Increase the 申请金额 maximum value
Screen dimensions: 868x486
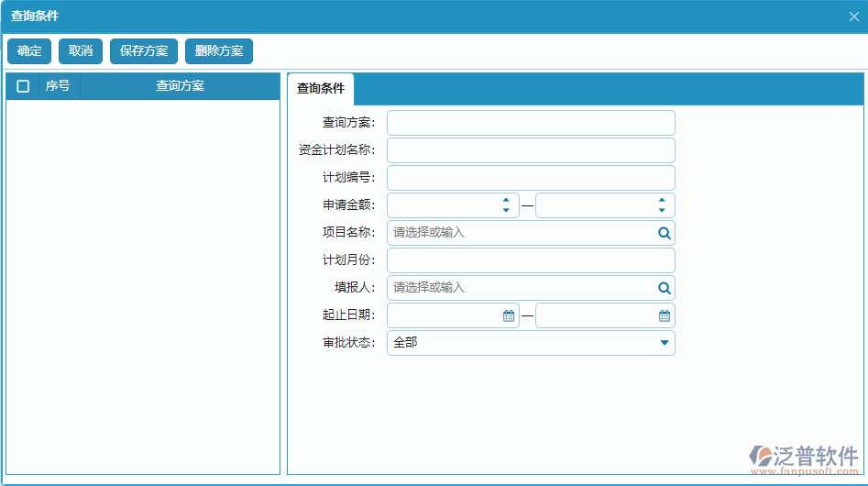(662, 201)
